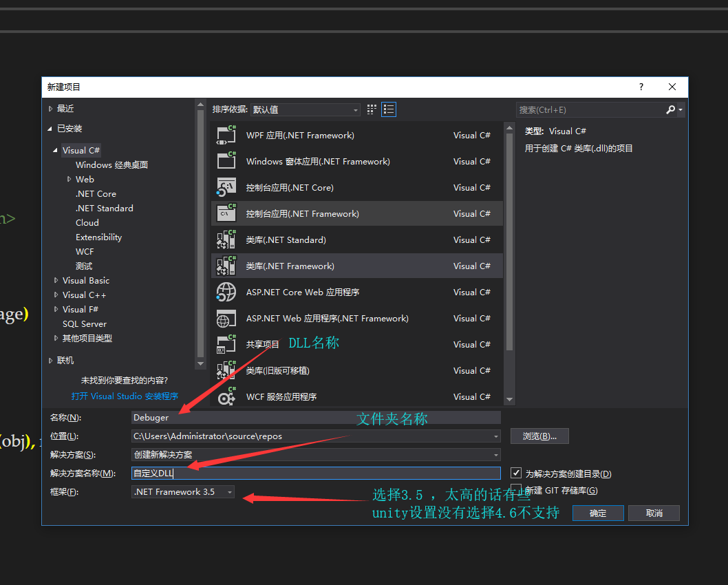This screenshot has height=585, width=728.
Task: Click the template list scroll-down arrow
Action: (x=509, y=399)
